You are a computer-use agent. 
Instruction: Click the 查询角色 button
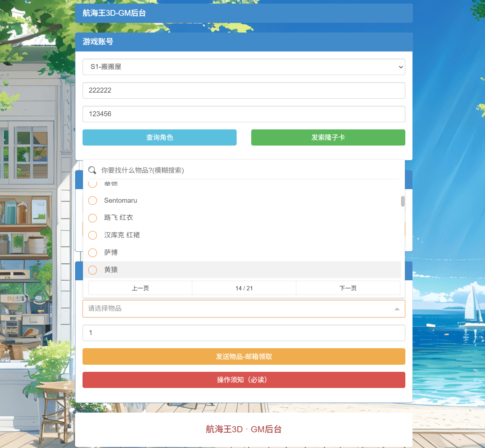(x=159, y=137)
